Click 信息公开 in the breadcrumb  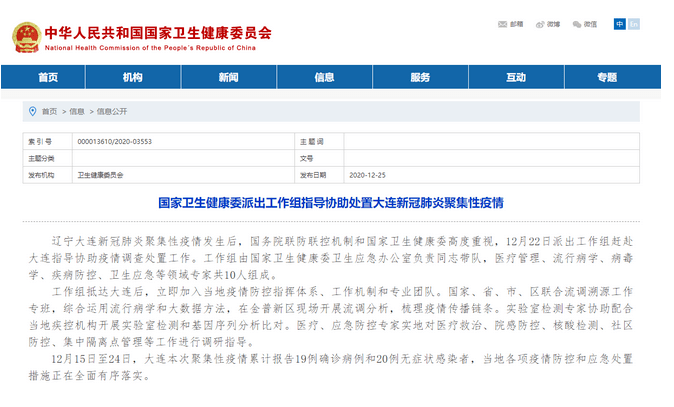[112, 112]
